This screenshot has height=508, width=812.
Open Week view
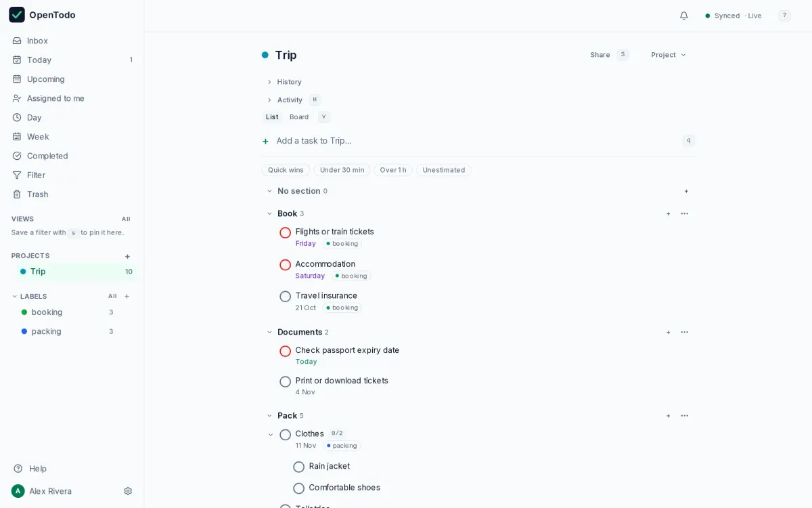72,137
